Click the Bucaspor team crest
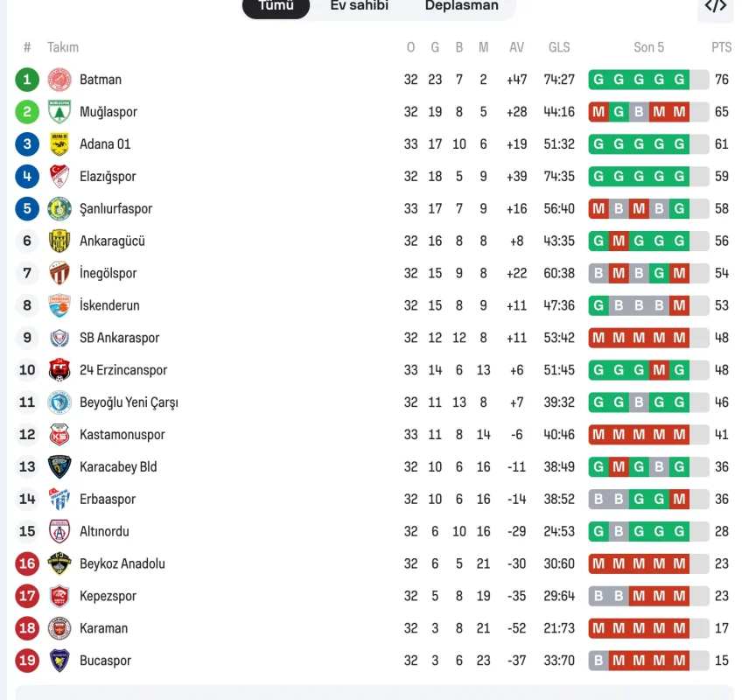Viewport: 742px width, 700px height. click(59, 661)
